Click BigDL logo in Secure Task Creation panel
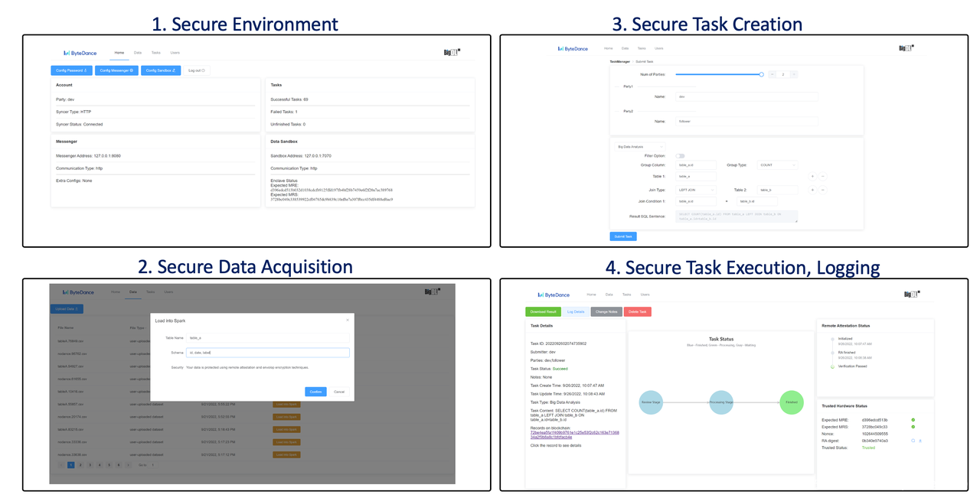The image size is (980, 498). pos(909,47)
